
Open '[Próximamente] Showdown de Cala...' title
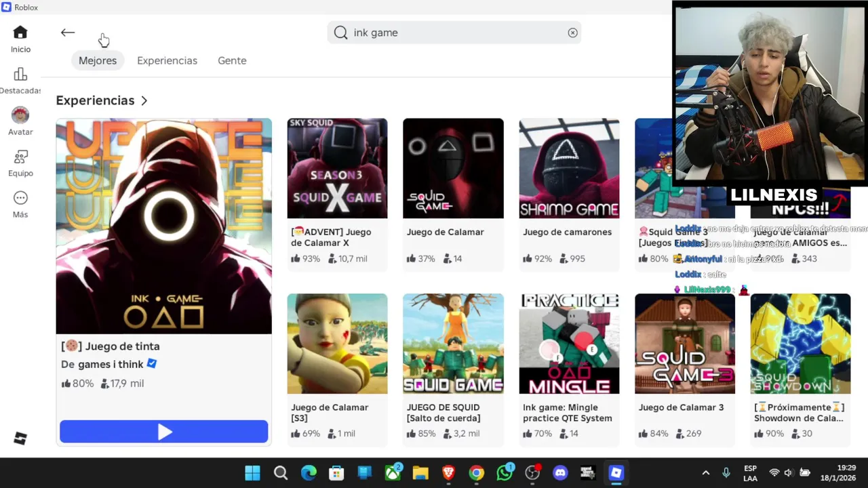(799, 413)
